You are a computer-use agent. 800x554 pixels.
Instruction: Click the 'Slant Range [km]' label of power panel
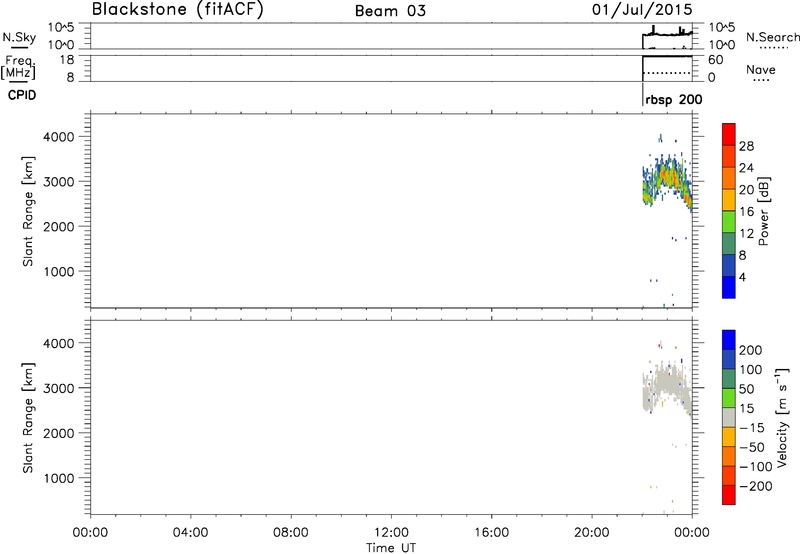(28, 211)
